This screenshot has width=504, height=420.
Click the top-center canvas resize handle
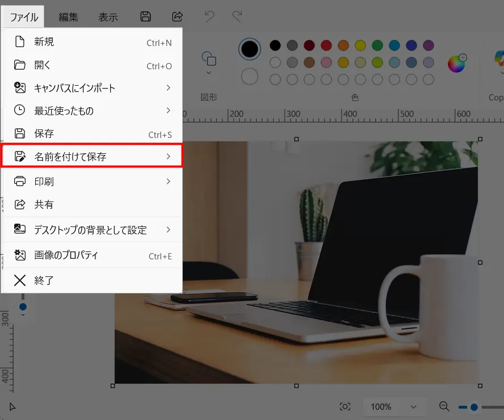point(296,139)
